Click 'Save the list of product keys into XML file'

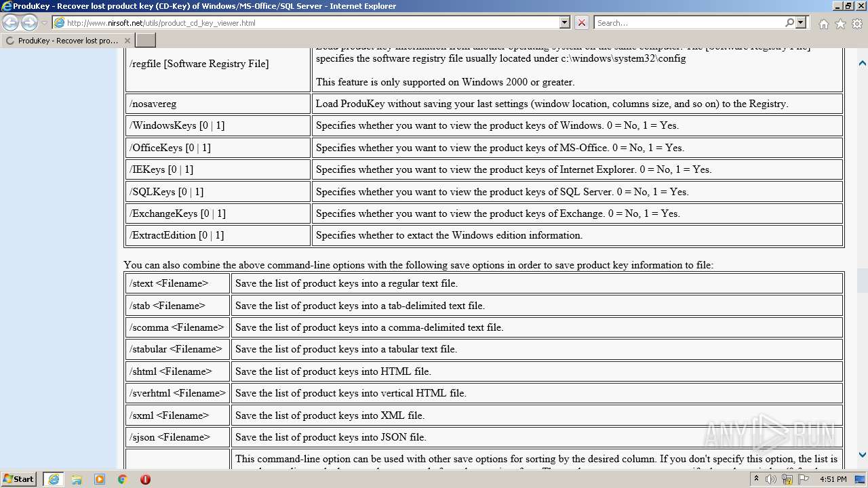click(330, 415)
